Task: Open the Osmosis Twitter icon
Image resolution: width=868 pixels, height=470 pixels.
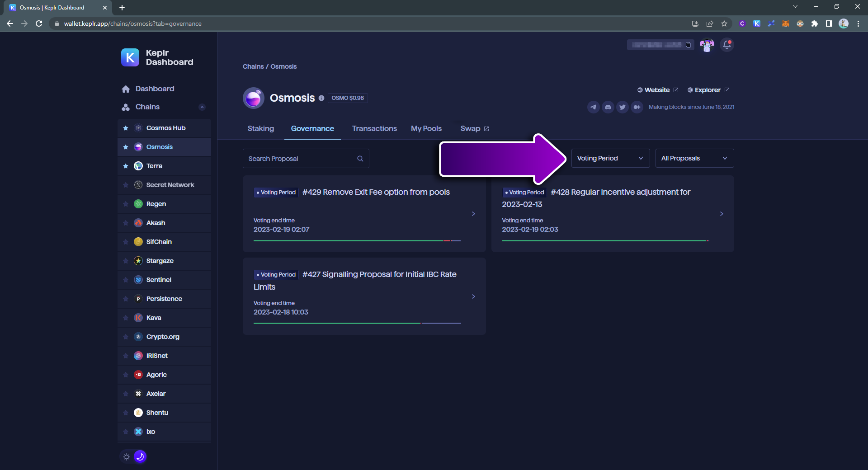Action: point(623,107)
